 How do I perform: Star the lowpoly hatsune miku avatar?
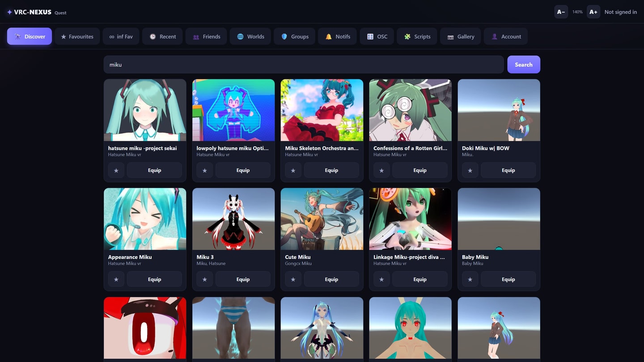(x=205, y=170)
